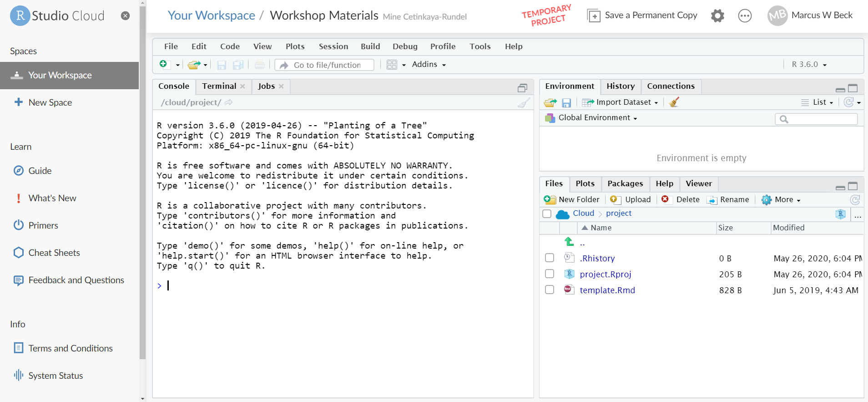
Task: Click the workspace panes grid icon
Action: click(x=392, y=65)
